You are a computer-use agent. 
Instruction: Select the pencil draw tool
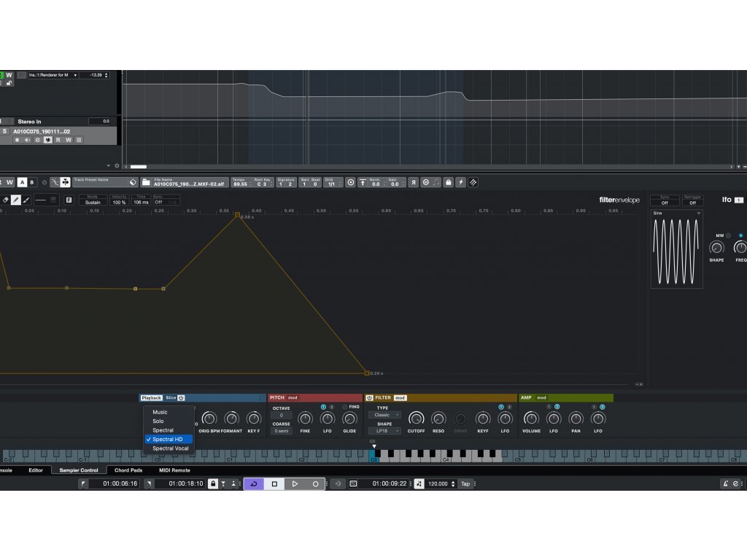15,199
